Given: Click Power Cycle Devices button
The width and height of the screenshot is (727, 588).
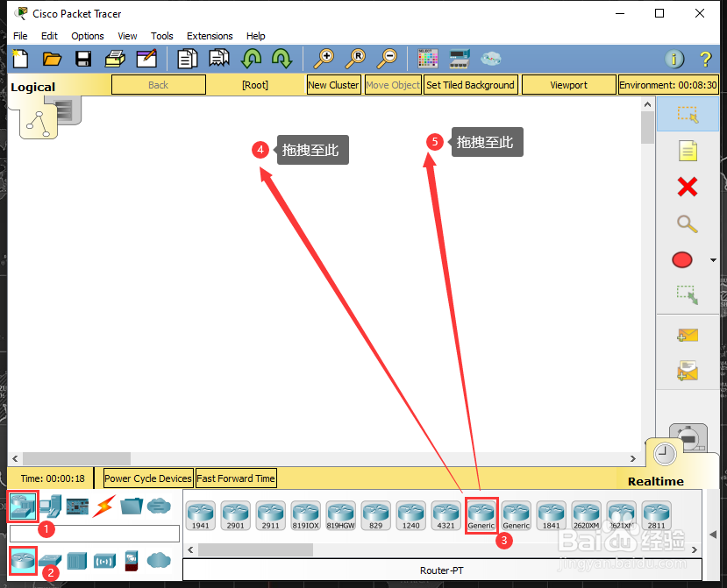Looking at the screenshot, I should pyautogui.click(x=148, y=478).
